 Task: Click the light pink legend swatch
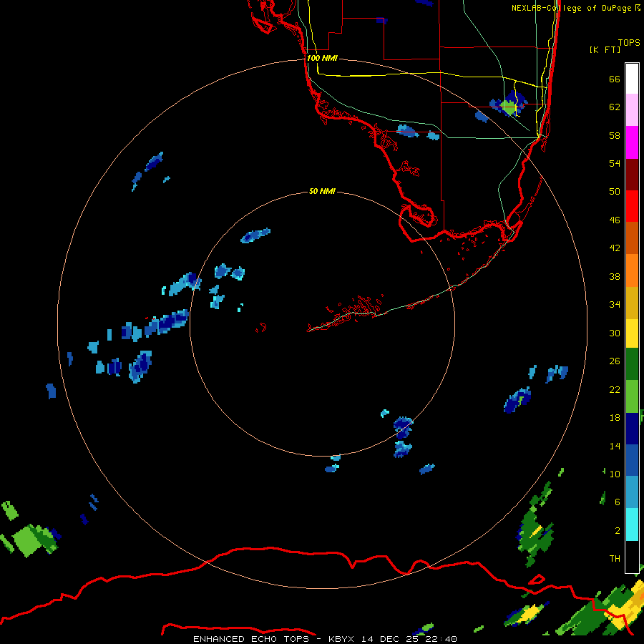[x=632, y=109]
